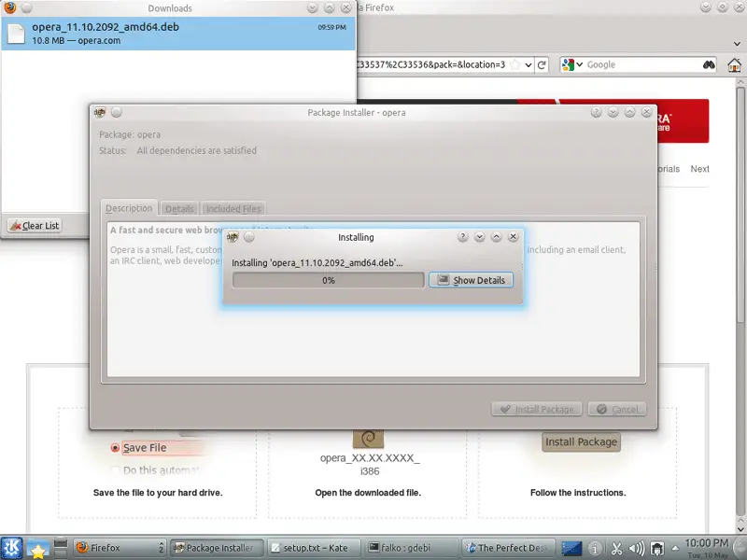747x560 pixels.
Task: Click the installation progress bar at 0%
Action: (329, 280)
